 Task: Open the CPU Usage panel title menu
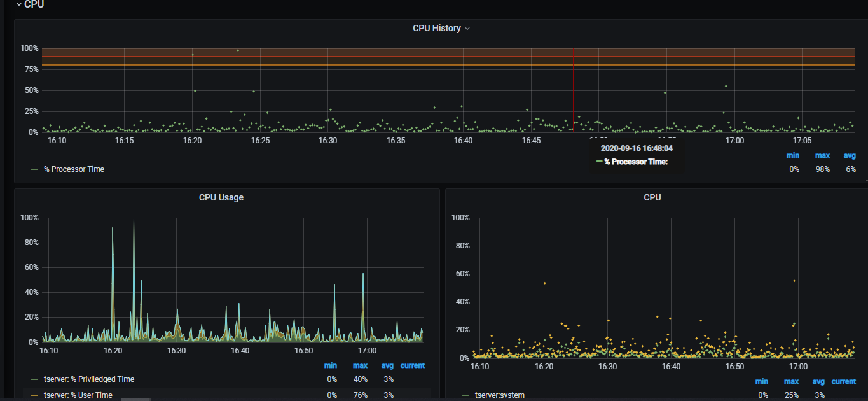click(x=221, y=197)
